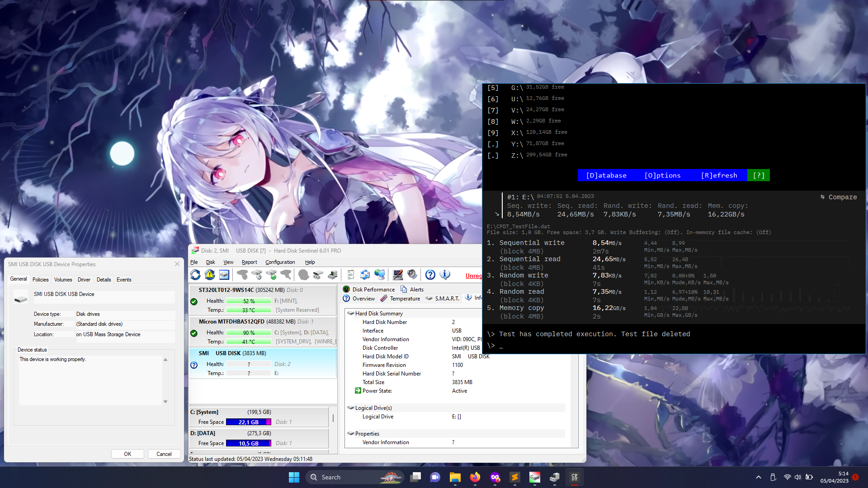Click the Device status scroll down arrow
868x488 pixels.
[165, 401]
